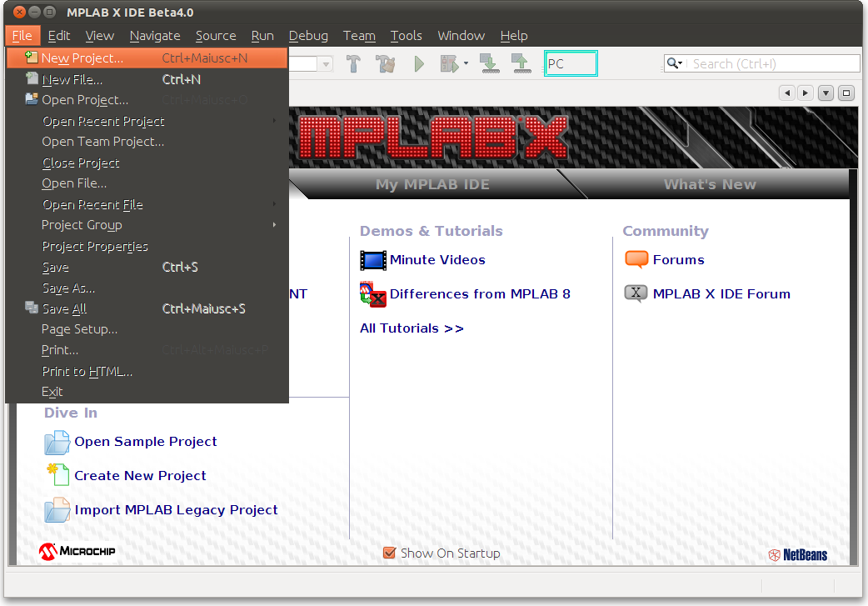
Task: Click the tab scroll-left arrow button
Action: pos(786,93)
